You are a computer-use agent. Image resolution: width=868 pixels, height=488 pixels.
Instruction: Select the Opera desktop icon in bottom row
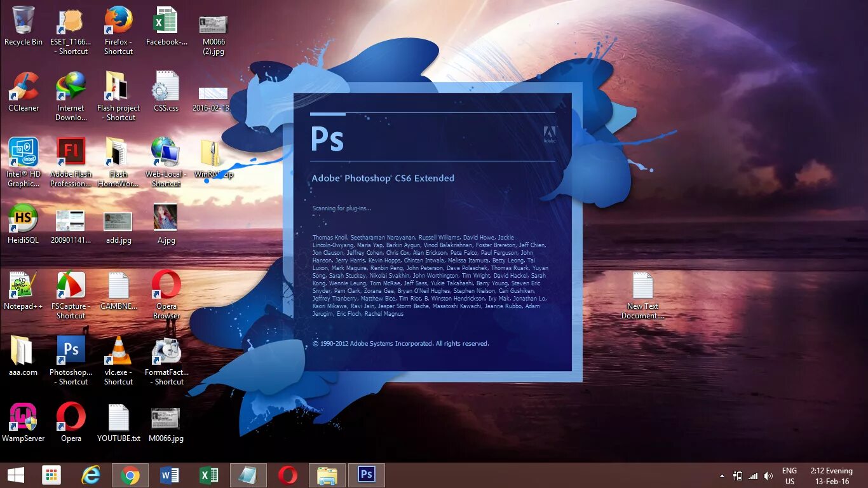click(x=71, y=417)
